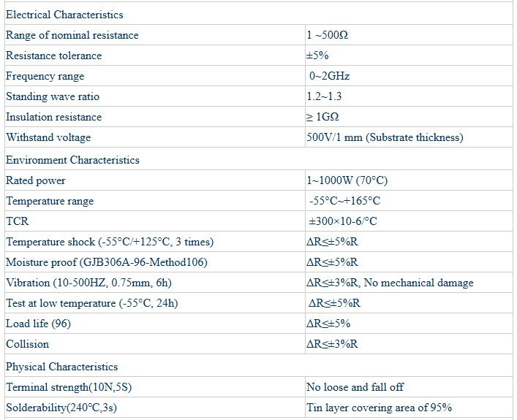The image size is (517, 420).
Task: Click the Environment Characteristics section header
Action: click(x=72, y=160)
